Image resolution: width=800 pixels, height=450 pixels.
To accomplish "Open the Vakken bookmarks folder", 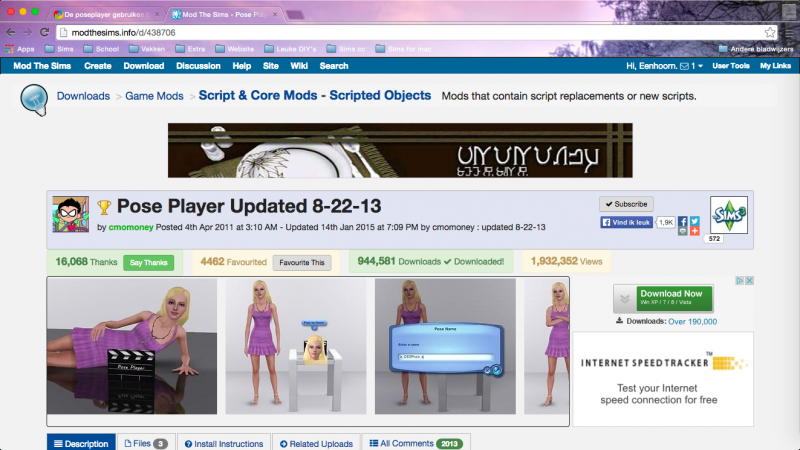I will [x=147, y=49].
